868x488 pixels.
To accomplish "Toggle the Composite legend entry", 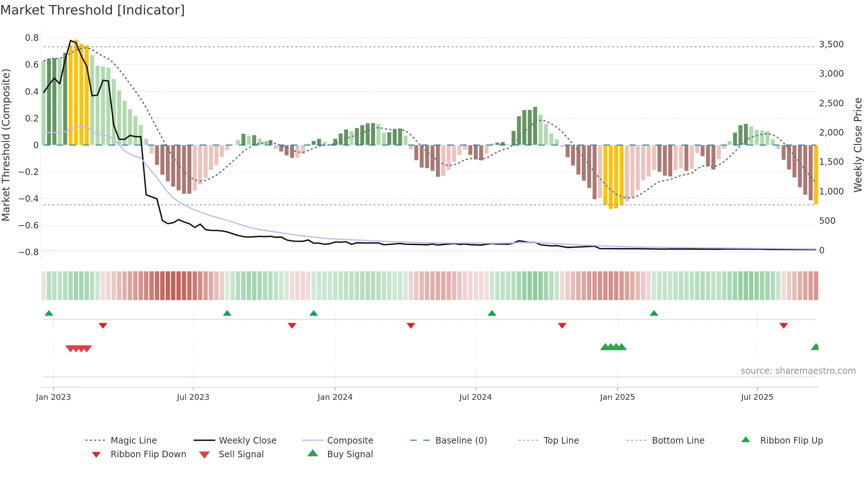I will pos(337,440).
